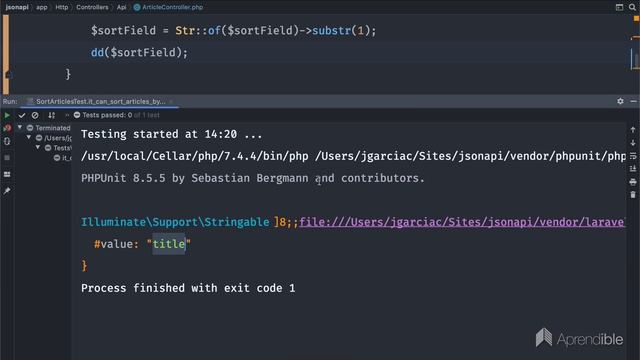
Task: Clear console with the trash icon
Action: tap(633, 195)
